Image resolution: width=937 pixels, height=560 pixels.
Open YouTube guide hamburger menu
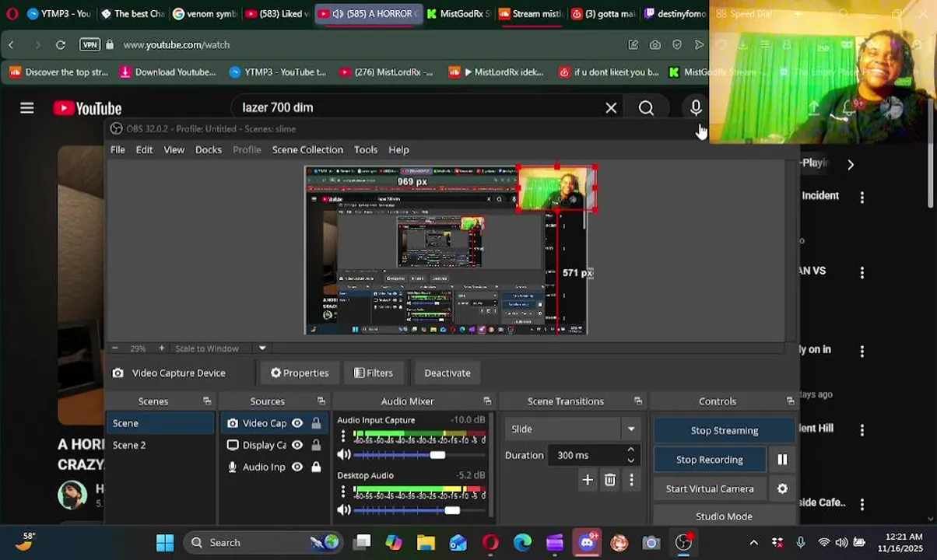click(x=27, y=108)
